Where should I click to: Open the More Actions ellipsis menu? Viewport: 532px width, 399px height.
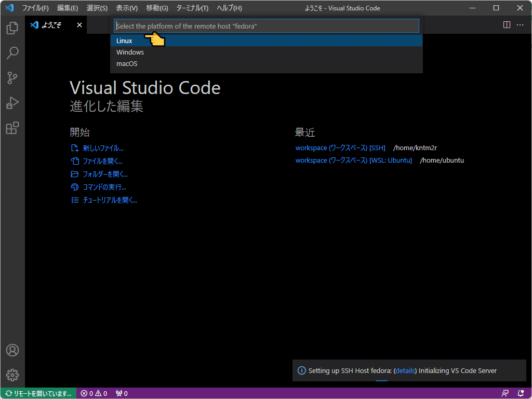520,25
